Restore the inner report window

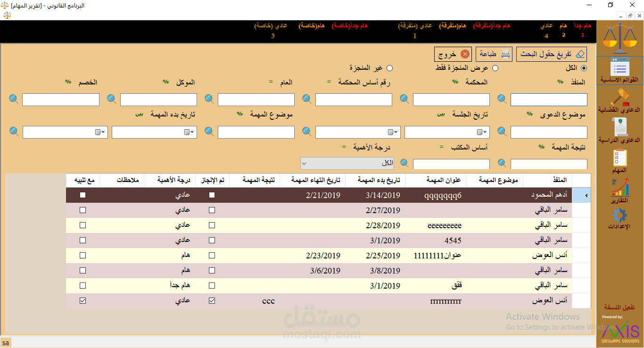point(630,16)
